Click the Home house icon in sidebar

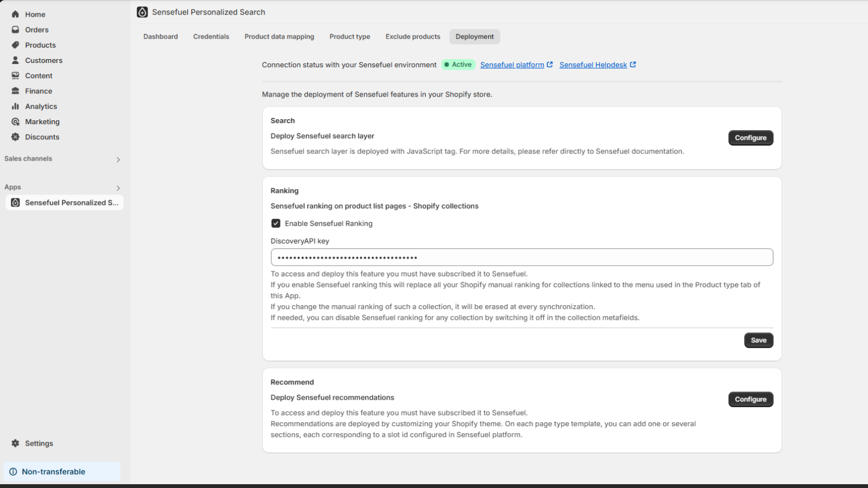15,14
